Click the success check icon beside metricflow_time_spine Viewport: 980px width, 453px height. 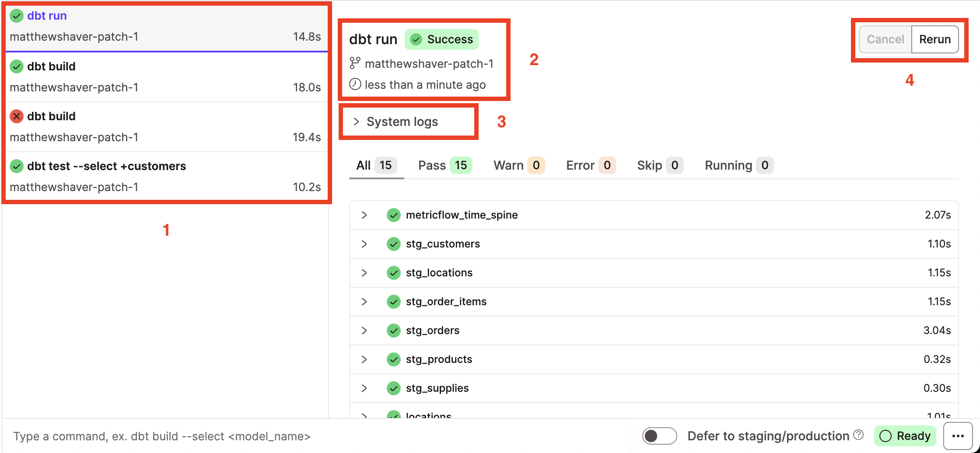pos(393,215)
